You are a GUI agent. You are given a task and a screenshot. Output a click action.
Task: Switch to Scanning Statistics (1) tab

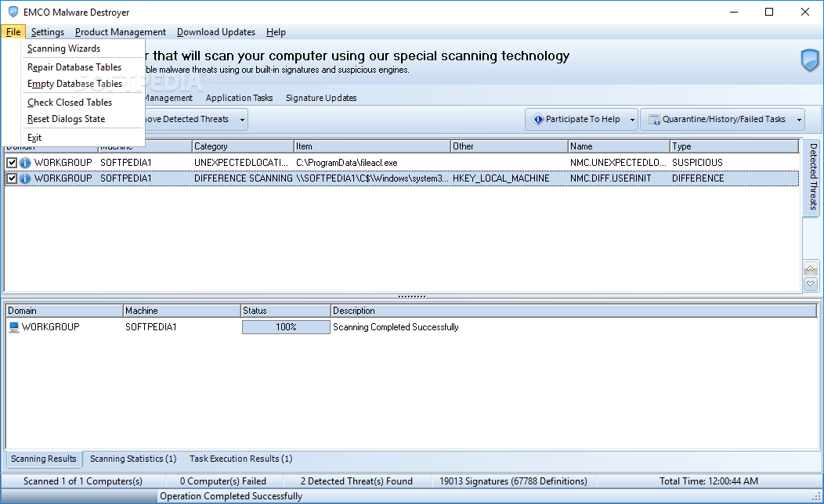(133, 459)
